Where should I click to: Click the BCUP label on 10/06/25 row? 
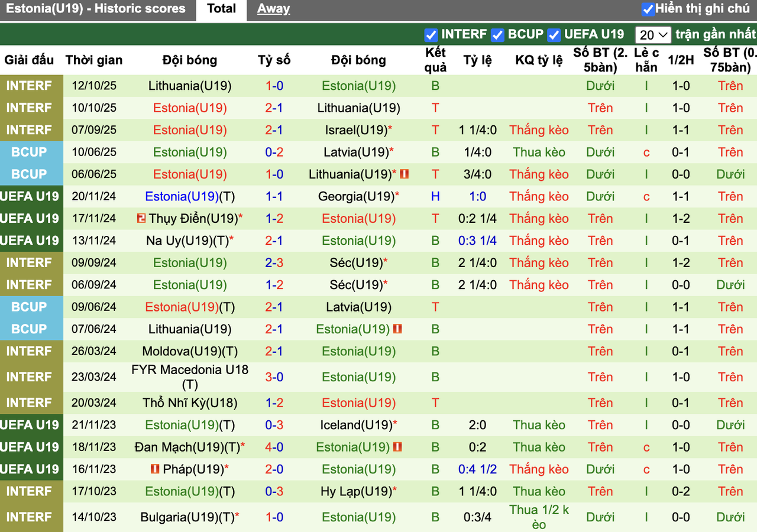[x=29, y=153]
